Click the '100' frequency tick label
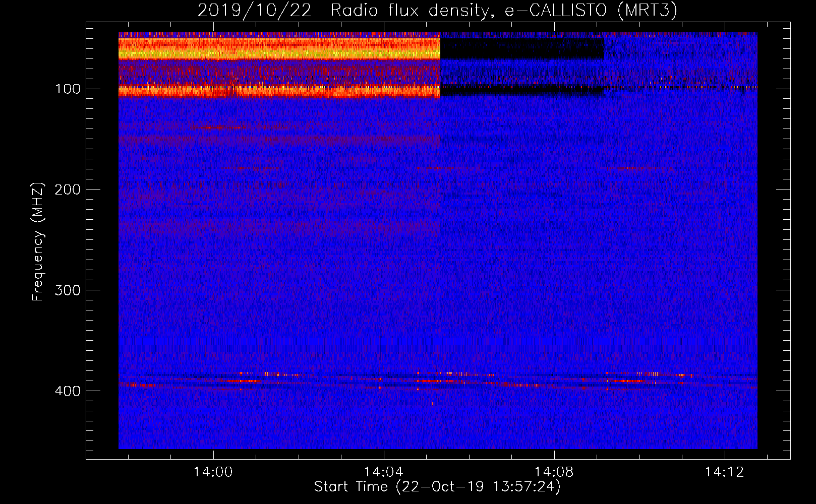Viewport: 816px width, 504px height. pyautogui.click(x=68, y=89)
